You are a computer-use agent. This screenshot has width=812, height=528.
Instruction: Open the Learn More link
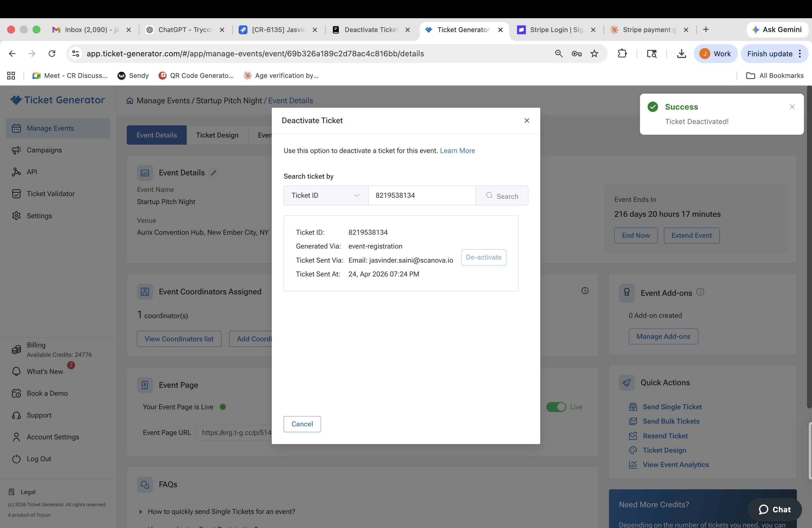(x=458, y=151)
